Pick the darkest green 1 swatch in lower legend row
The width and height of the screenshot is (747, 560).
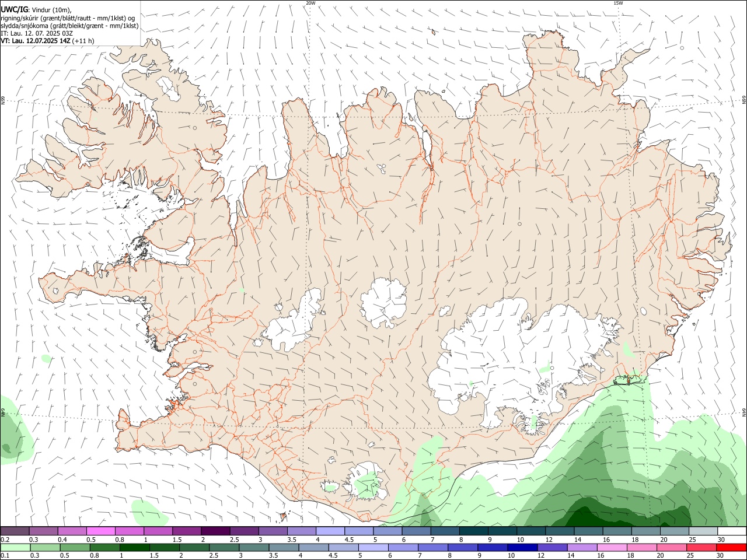click(x=134, y=548)
